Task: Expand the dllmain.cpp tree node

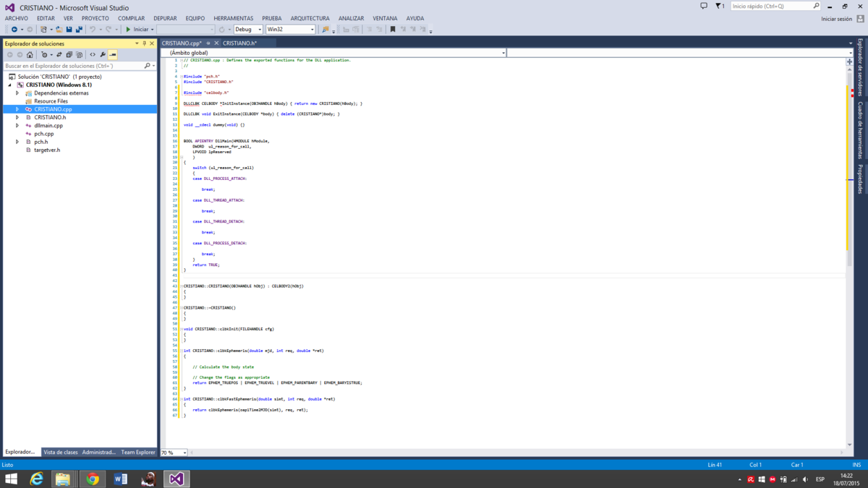Action: click(17, 125)
